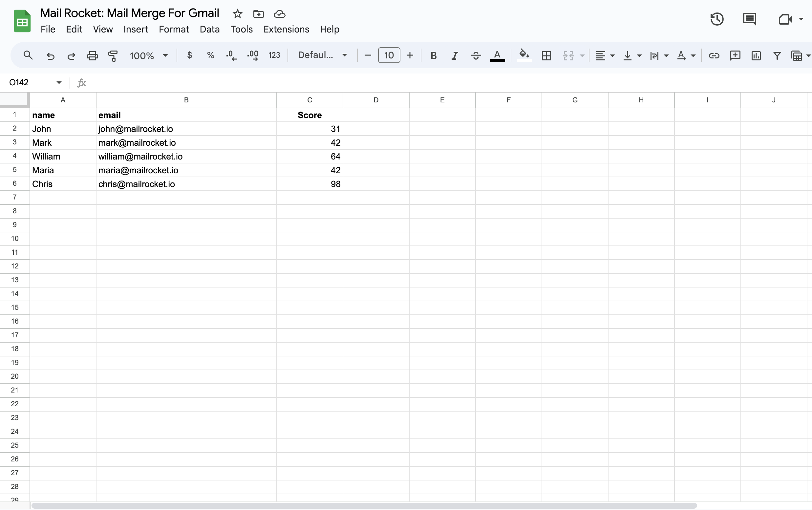This screenshot has width=812, height=510.
Task: Click the create filter funnel icon
Action: click(x=777, y=55)
